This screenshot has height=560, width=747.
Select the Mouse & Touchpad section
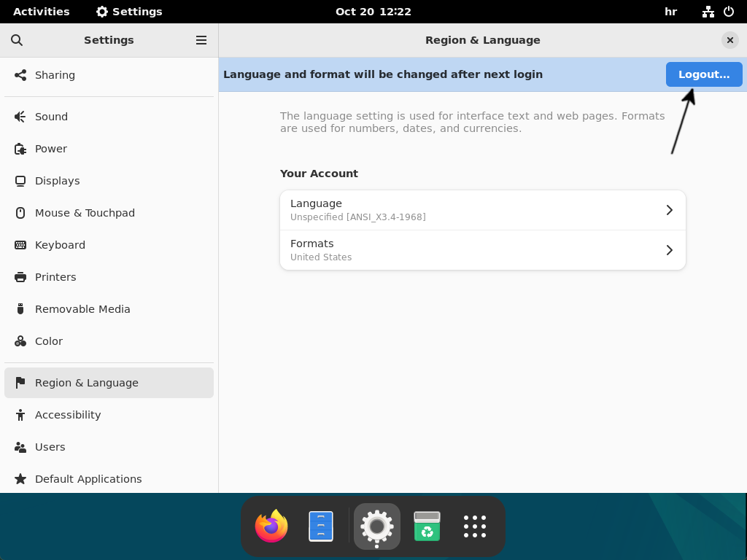(x=21, y=212)
